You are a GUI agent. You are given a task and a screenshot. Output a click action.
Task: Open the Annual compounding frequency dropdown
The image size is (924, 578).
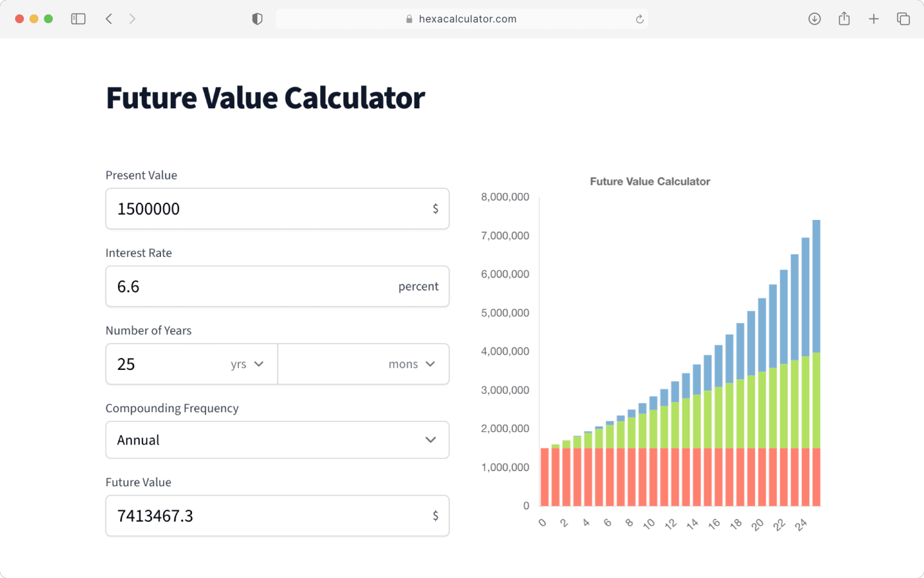[277, 440]
